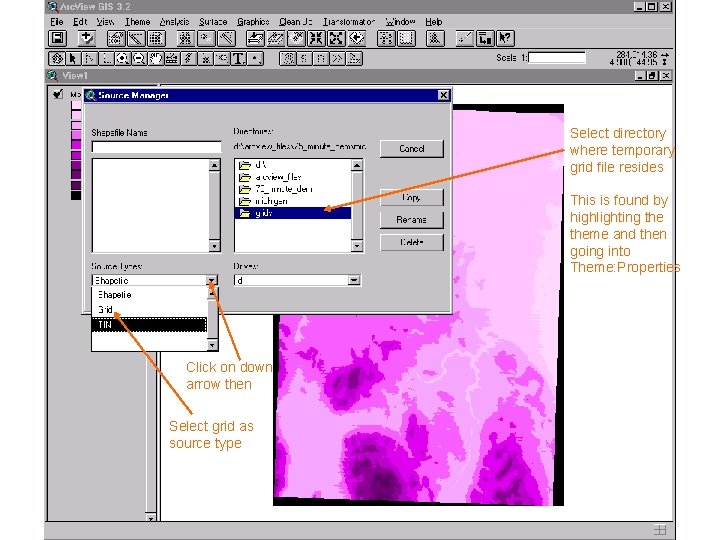Click the Clear Selected Features icon
This screenshot has width=720, height=540.
pos(406,38)
